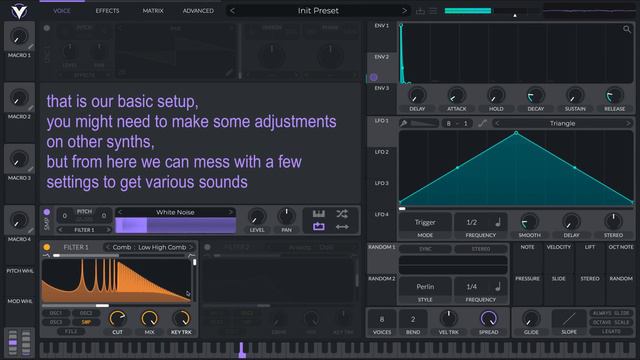The height and width of the screenshot is (360, 640).
Task: Click the sampler bounce double-arrow icon
Action: click(342, 227)
